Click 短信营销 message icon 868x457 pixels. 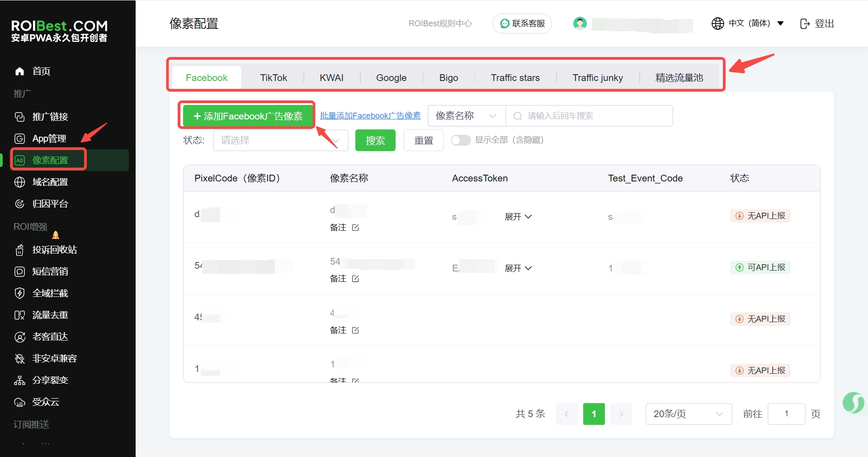19,271
